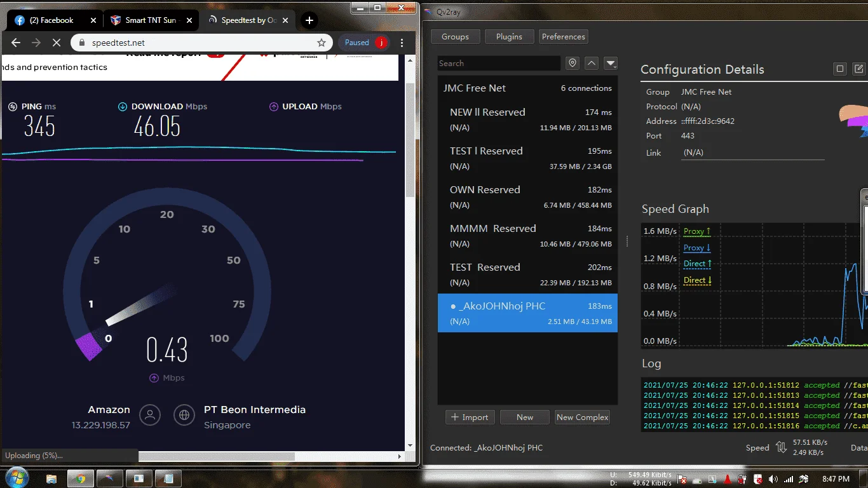Close the Smart TNT Sun tab
Screen dimensions: 868x488
pos(189,20)
